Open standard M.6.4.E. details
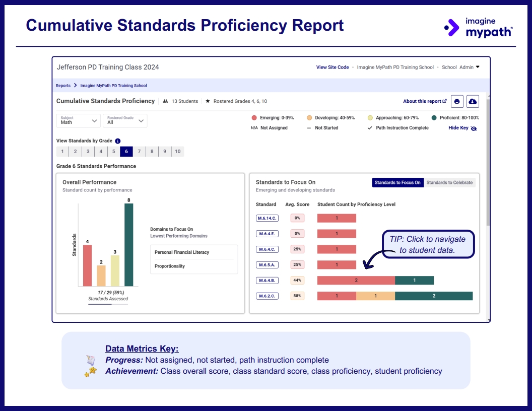Viewport: 532px width, 411px height. coord(267,234)
